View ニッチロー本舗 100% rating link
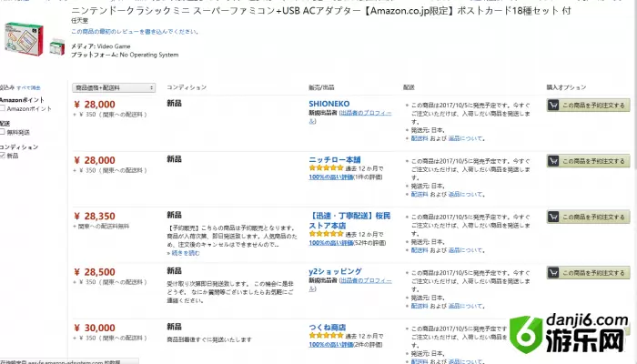This screenshot has width=637, height=364. [x=331, y=177]
